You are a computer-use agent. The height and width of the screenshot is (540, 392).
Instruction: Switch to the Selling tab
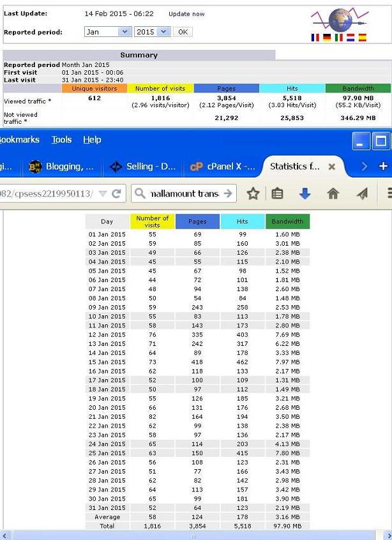(143, 167)
